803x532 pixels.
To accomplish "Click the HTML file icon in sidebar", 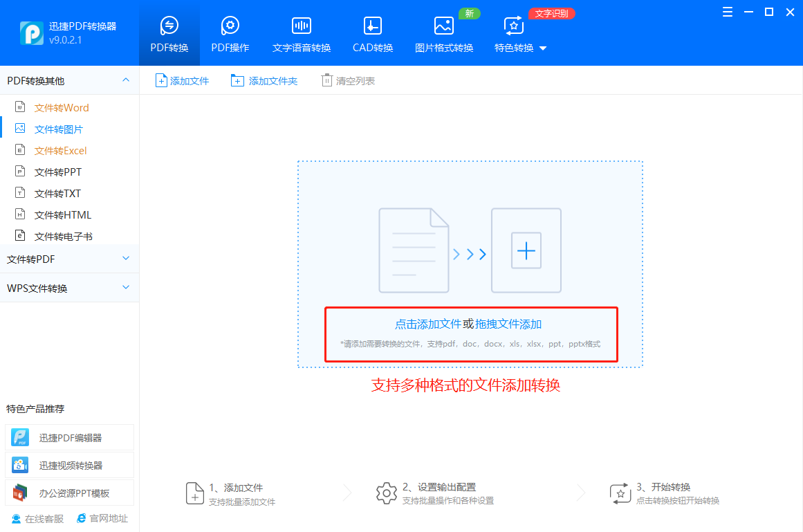I will click(20, 214).
